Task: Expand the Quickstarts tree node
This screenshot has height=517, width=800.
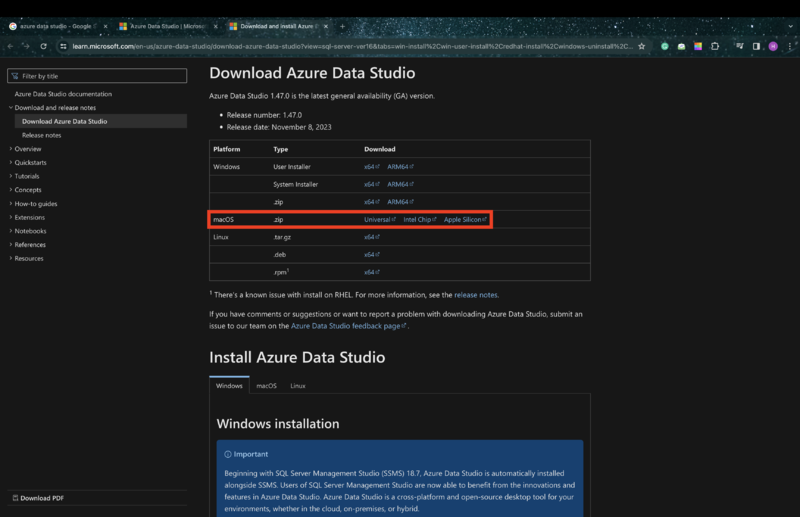Action: point(30,162)
